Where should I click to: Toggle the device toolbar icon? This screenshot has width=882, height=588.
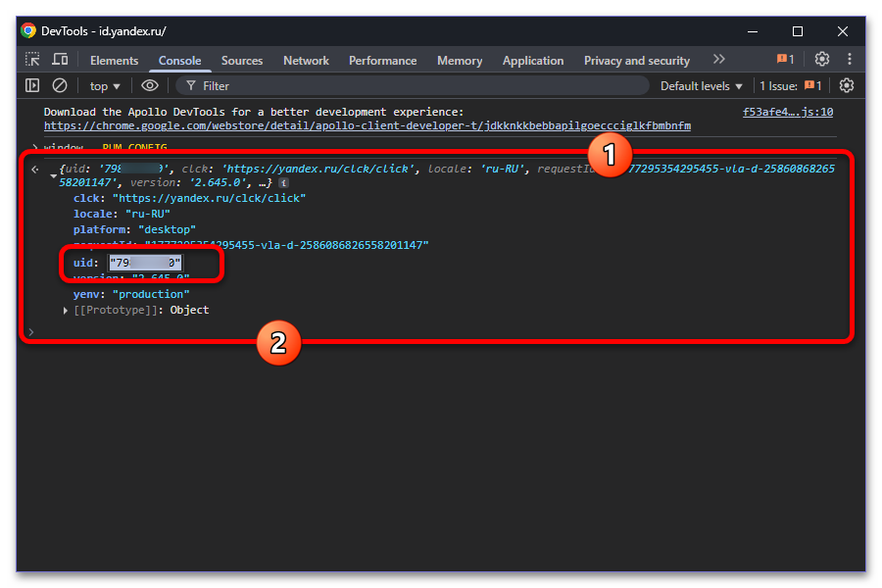[60, 60]
